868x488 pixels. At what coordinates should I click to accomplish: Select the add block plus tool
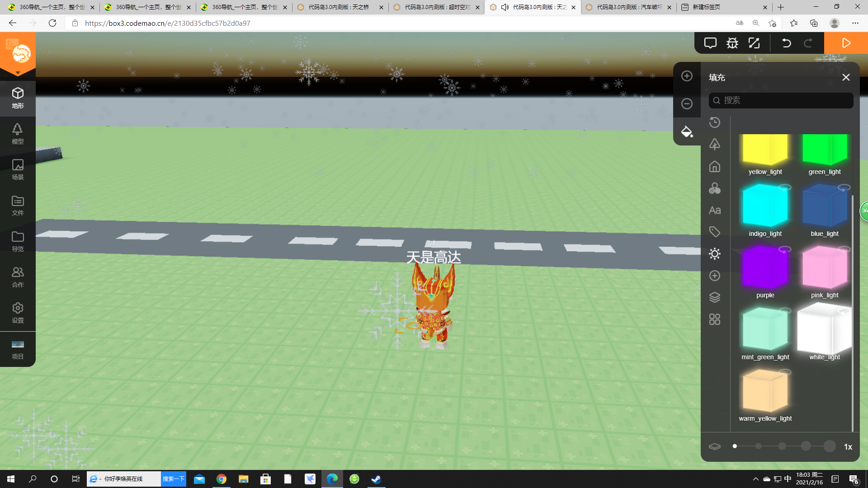coord(687,76)
